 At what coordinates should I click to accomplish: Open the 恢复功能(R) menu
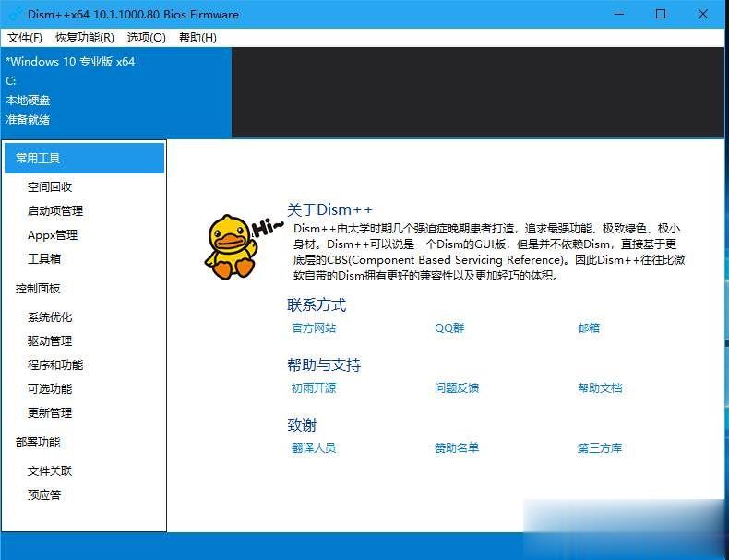pyautogui.click(x=85, y=38)
